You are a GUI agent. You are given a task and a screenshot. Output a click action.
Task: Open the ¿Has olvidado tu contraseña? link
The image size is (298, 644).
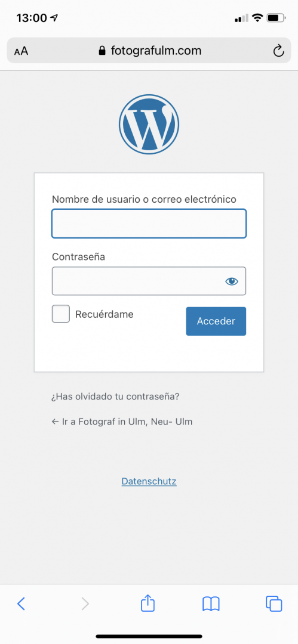click(115, 397)
